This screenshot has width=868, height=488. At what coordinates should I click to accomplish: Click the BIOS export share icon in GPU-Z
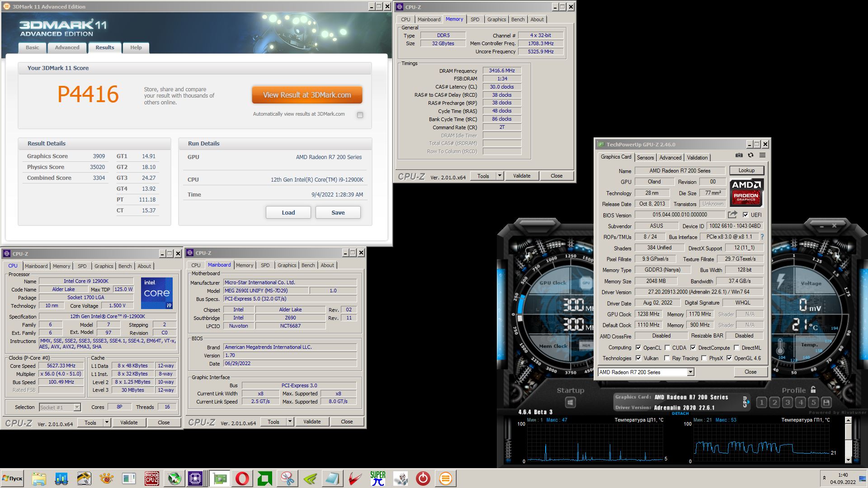732,215
